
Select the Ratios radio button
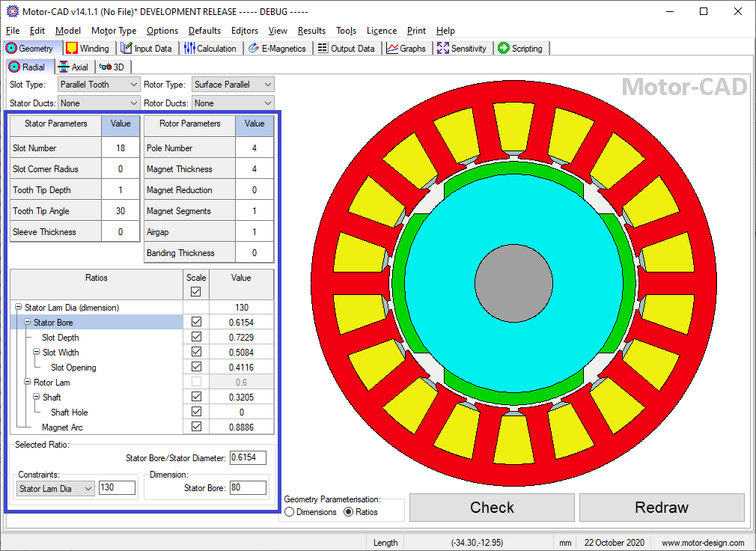click(348, 512)
